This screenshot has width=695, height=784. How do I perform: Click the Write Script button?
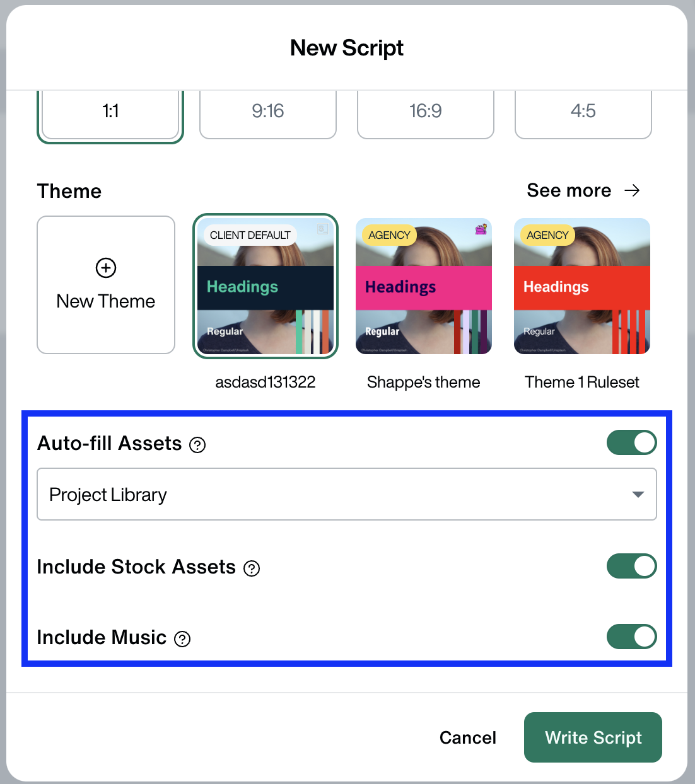point(593,737)
